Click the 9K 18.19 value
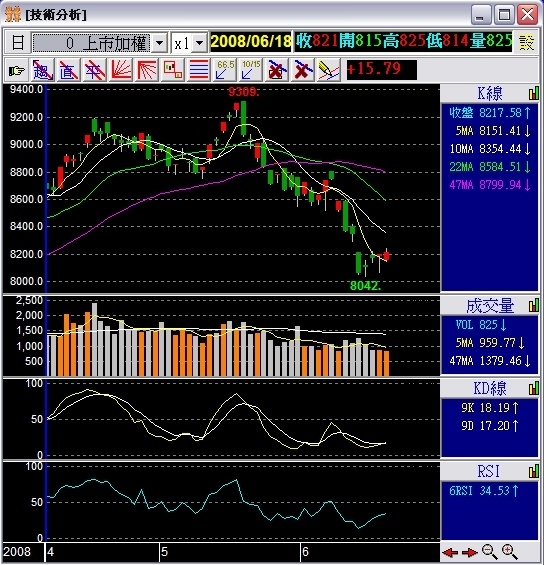The width and height of the screenshot is (544, 565). 490,408
